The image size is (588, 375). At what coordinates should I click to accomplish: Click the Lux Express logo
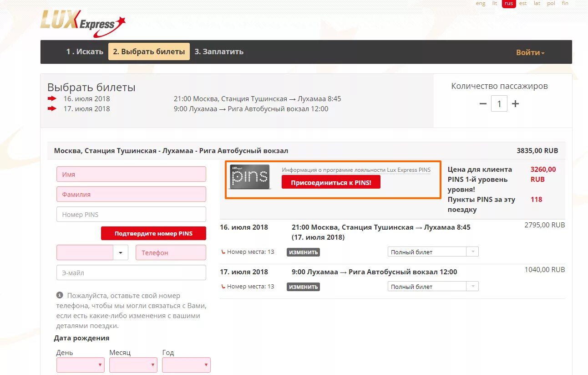point(82,24)
